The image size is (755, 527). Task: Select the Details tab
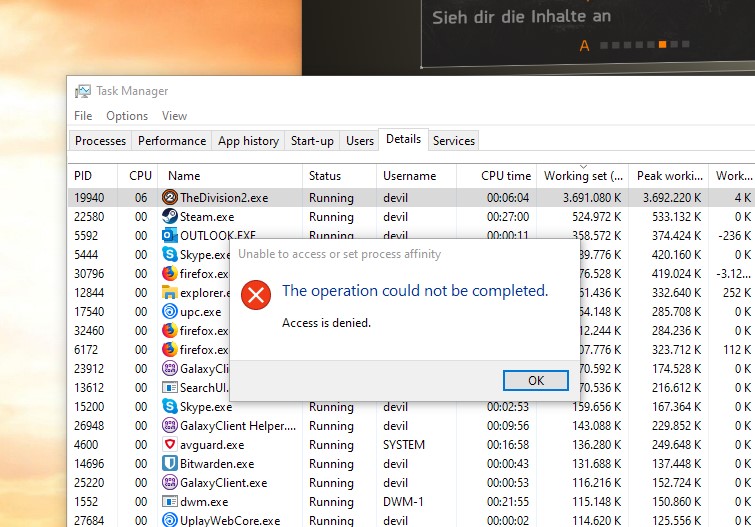[x=404, y=139]
